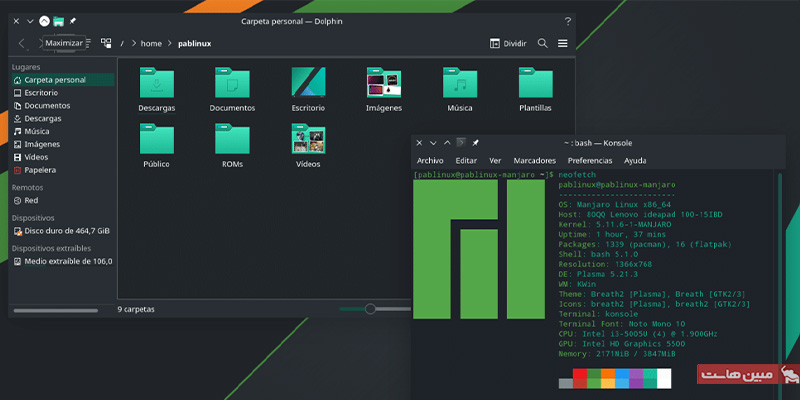The height and width of the screenshot is (400, 800).
Task: Click the Papelera trash icon in sidebar
Action: tap(17, 170)
